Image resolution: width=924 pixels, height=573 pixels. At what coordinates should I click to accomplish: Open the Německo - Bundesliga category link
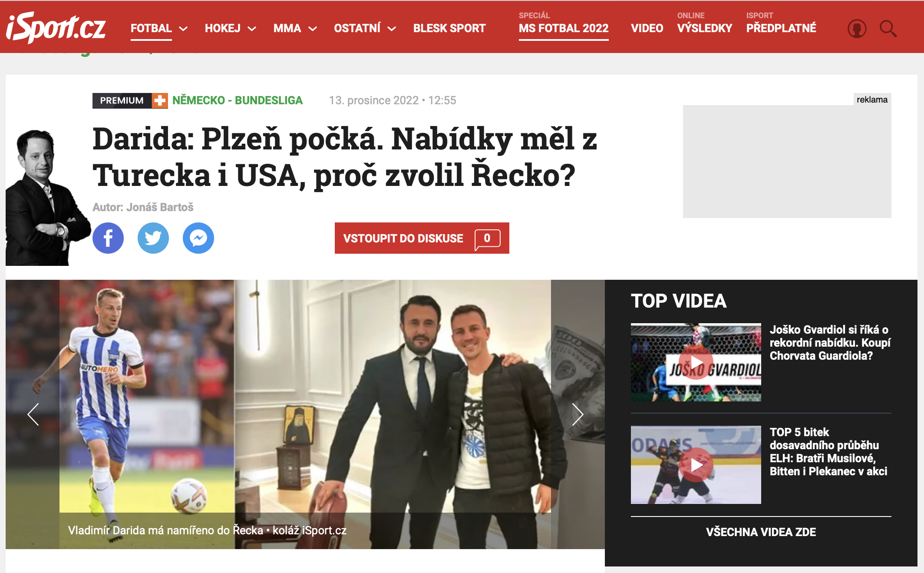pyautogui.click(x=238, y=100)
